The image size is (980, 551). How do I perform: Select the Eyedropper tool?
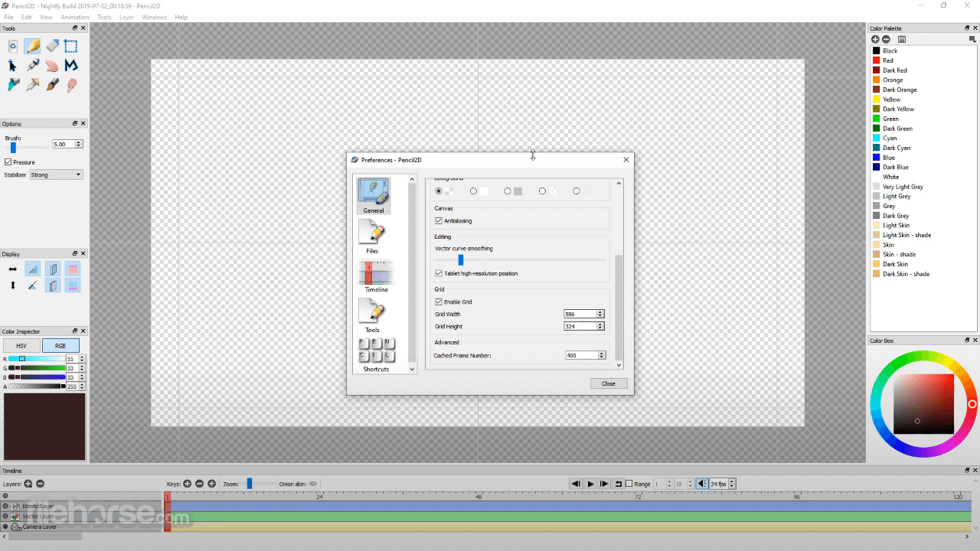coord(32,85)
